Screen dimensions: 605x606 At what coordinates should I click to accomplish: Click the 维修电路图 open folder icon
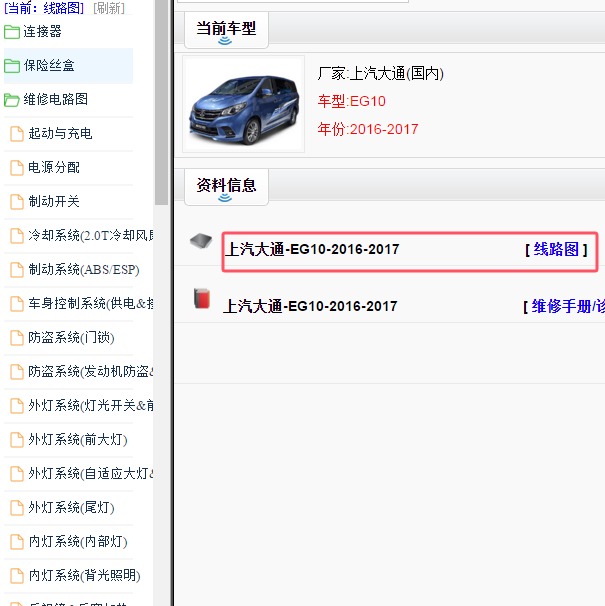(12, 100)
